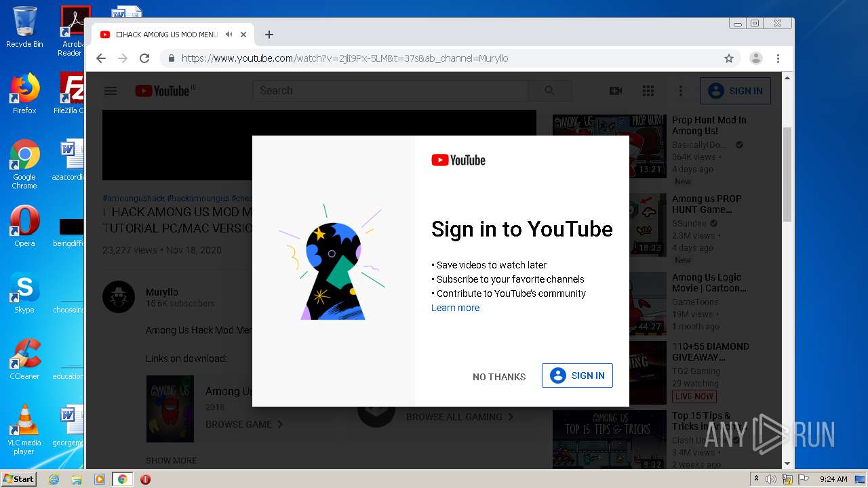
Task: View site security lock icon
Action: coord(171,58)
